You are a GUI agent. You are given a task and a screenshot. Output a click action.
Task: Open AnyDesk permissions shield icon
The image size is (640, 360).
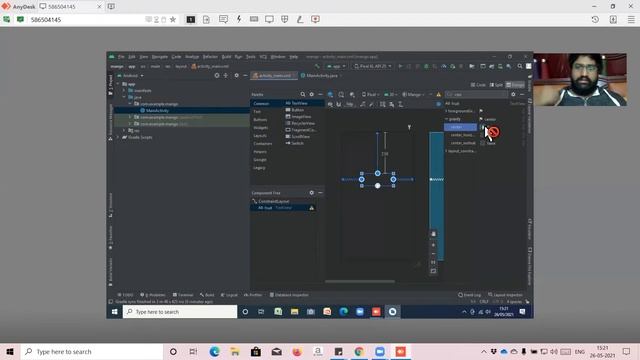[285, 19]
